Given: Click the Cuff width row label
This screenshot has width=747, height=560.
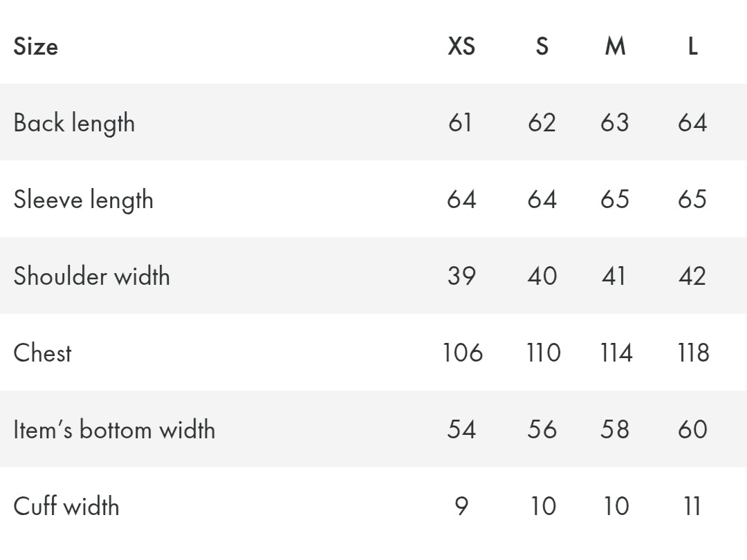Looking at the screenshot, I should [x=66, y=507].
